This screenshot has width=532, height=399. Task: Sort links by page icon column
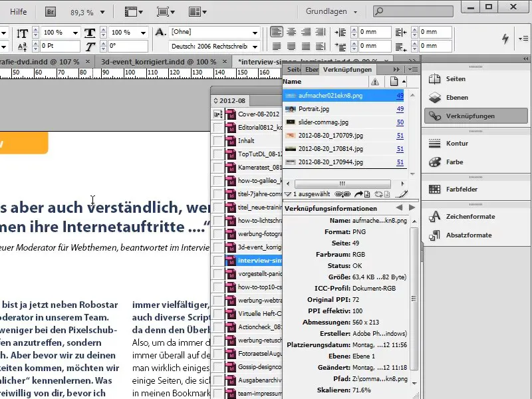pyautogui.click(x=394, y=82)
